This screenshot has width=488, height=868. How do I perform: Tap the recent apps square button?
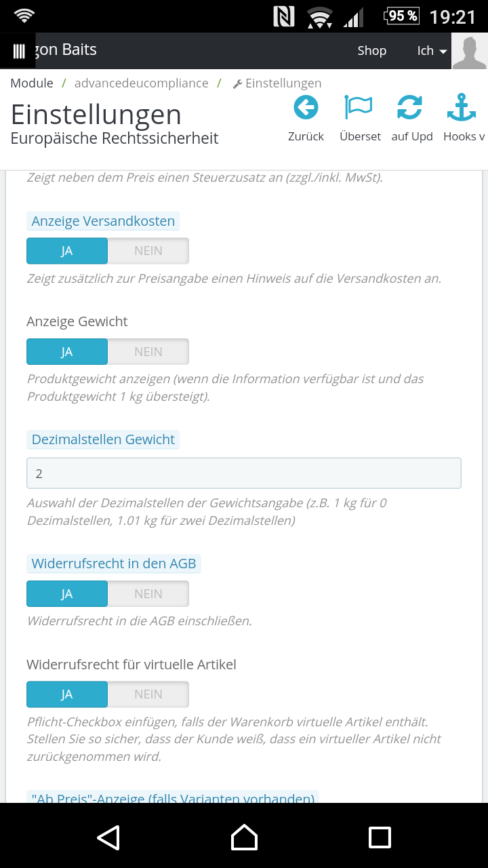click(380, 837)
